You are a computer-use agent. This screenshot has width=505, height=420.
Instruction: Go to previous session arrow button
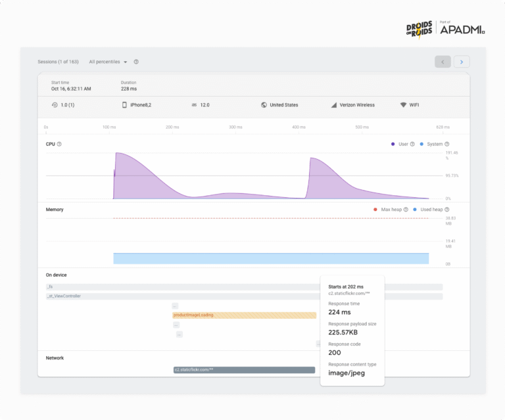pos(443,62)
